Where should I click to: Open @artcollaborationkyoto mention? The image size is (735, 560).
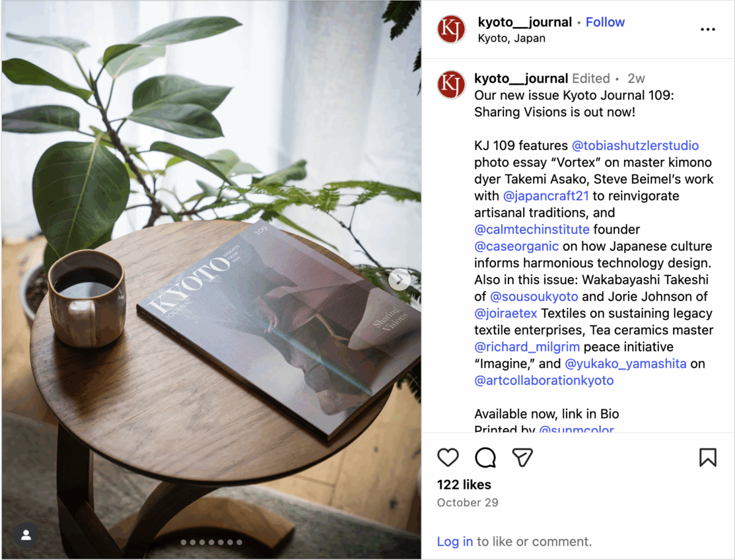pyautogui.click(x=544, y=380)
